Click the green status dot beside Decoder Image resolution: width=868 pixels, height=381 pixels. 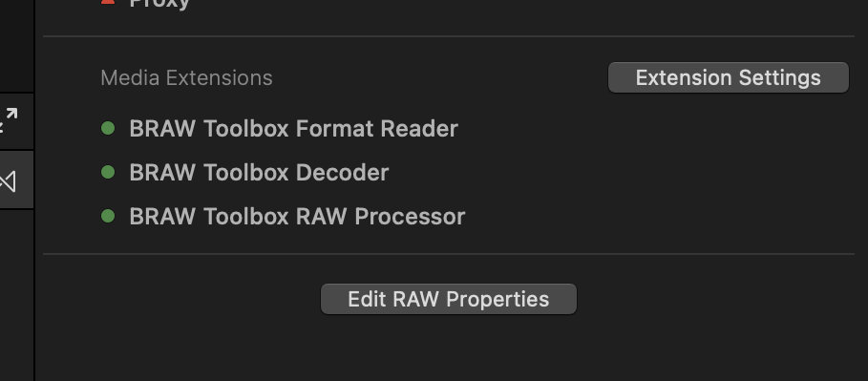coord(108,172)
